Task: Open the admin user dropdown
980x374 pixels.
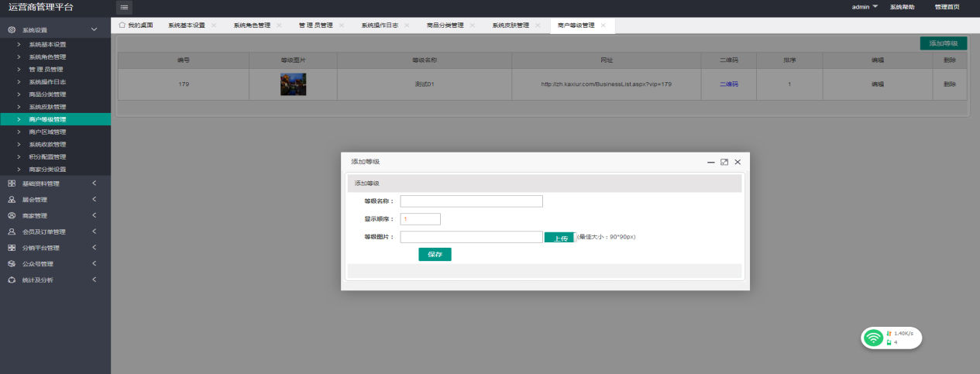Action: point(865,7)
